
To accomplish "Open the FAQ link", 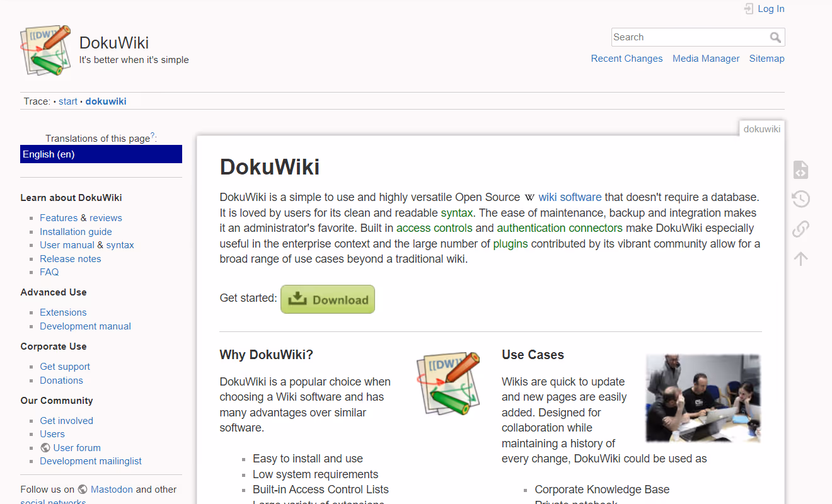I will pyautogui.click(x=49, y=272).
